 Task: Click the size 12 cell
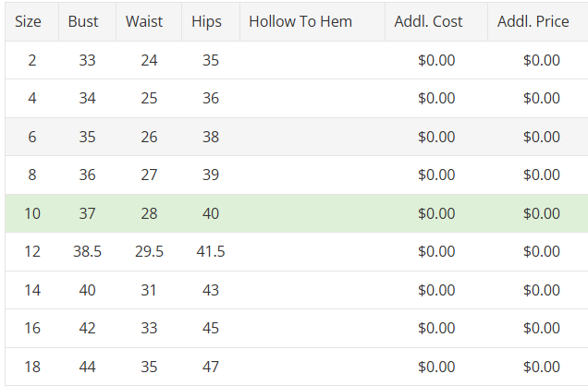[x=32, y=251]
